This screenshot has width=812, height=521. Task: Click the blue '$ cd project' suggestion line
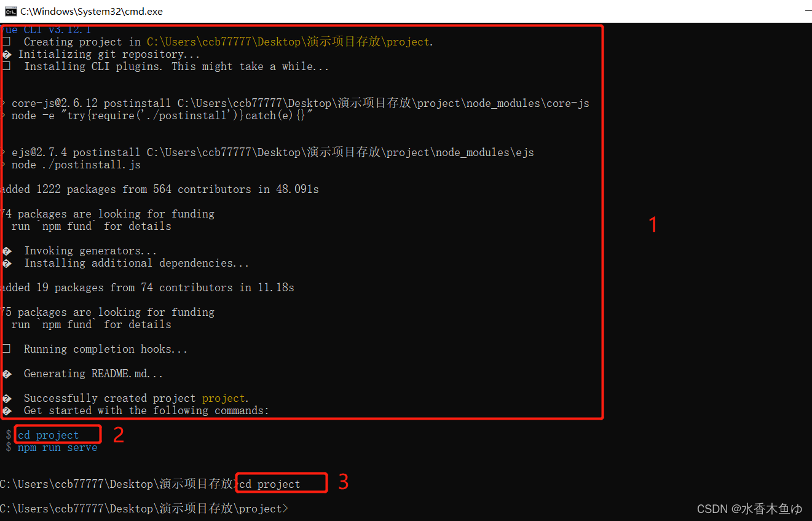pyautogui.click(x=42, y=435)
